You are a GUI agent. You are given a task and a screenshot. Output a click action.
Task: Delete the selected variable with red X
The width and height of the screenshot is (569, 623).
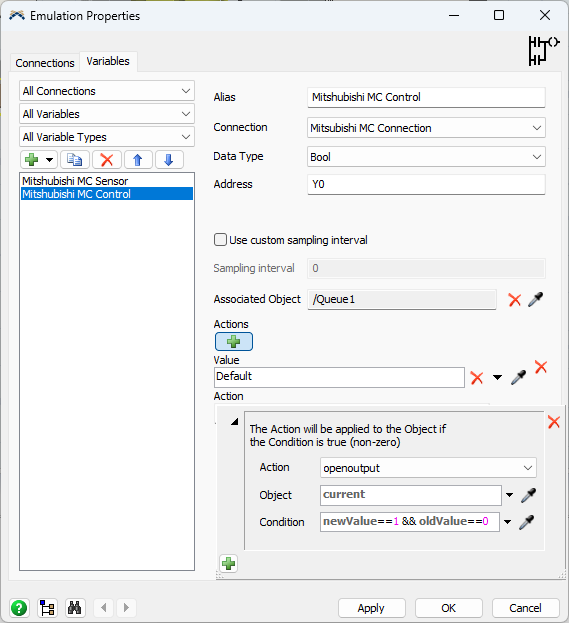[x=106, y=160]
